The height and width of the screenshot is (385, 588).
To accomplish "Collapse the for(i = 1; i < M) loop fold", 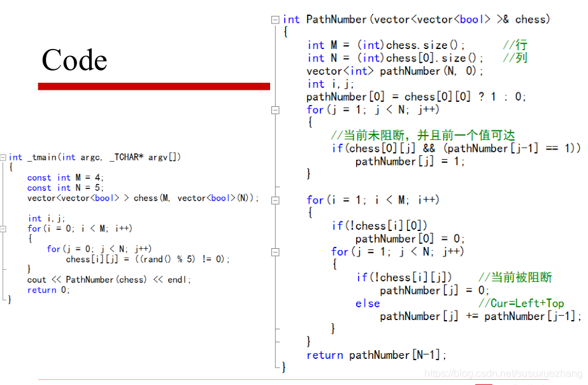I will [275, 200].
